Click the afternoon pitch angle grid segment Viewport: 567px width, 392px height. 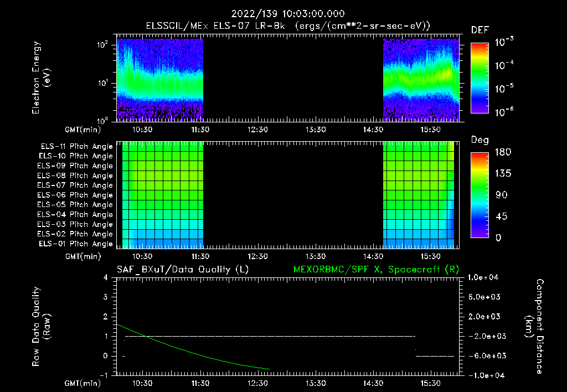click(419, 195)
